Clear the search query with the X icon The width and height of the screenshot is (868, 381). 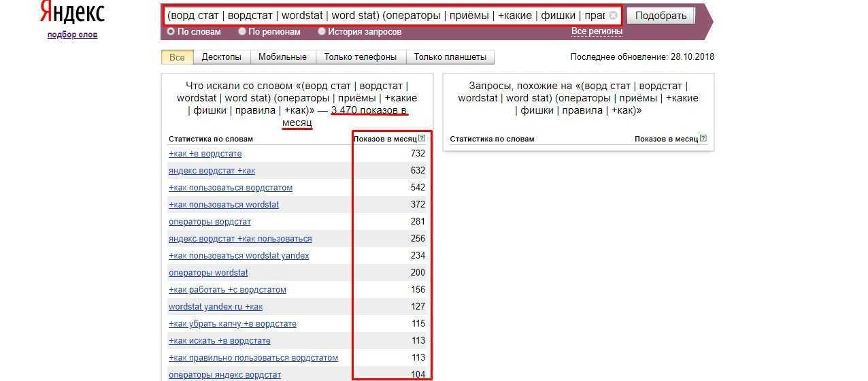click(x=613, y=15)
